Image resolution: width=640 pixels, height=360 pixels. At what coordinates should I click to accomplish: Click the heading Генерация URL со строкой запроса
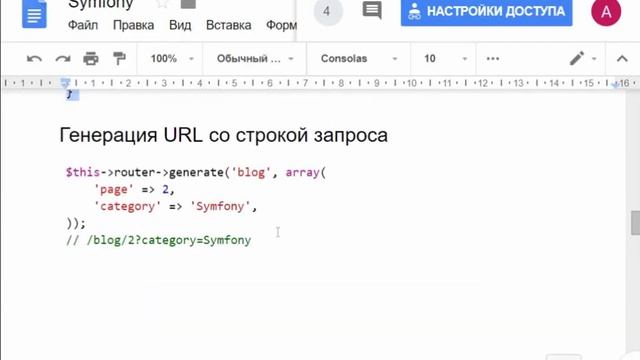(224, 135)
